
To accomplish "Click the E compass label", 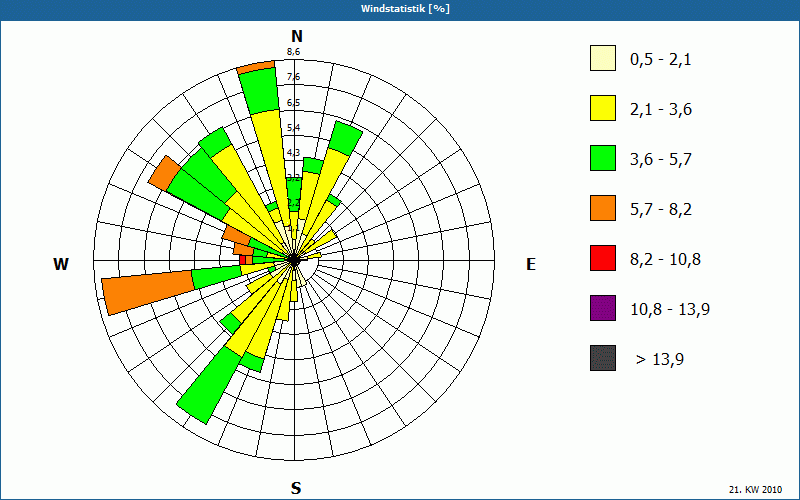I will point(531,264).
